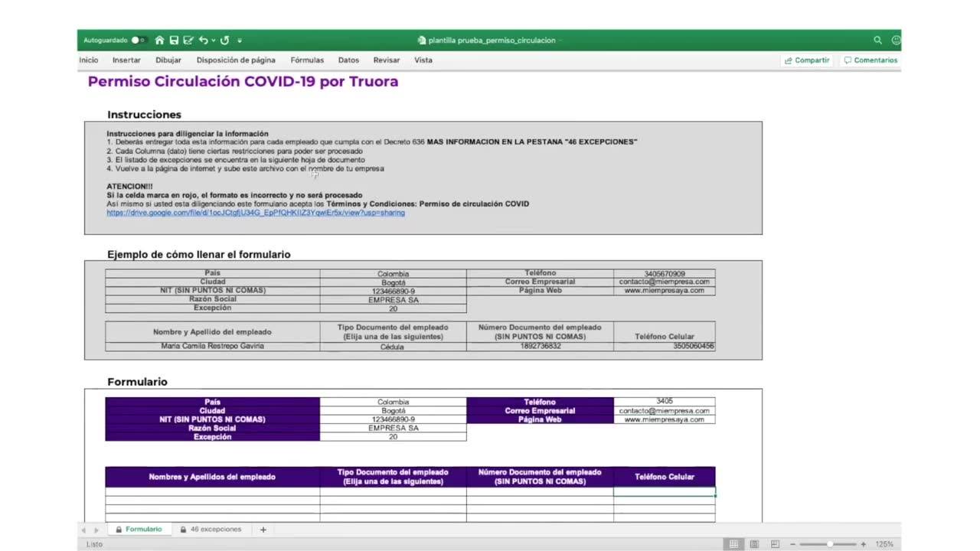This screenshot has width=980, height=551.
Task: Add a new sheet with plus button
Action: pos(263,530)
